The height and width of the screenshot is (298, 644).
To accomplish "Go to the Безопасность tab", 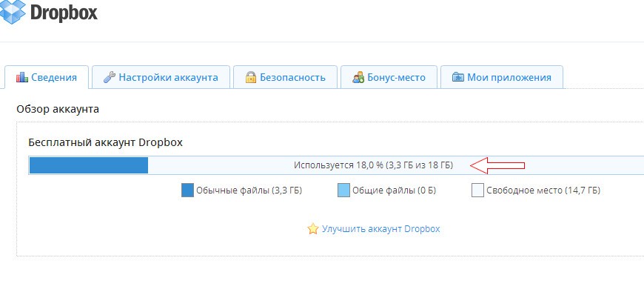I will (285, 77).
